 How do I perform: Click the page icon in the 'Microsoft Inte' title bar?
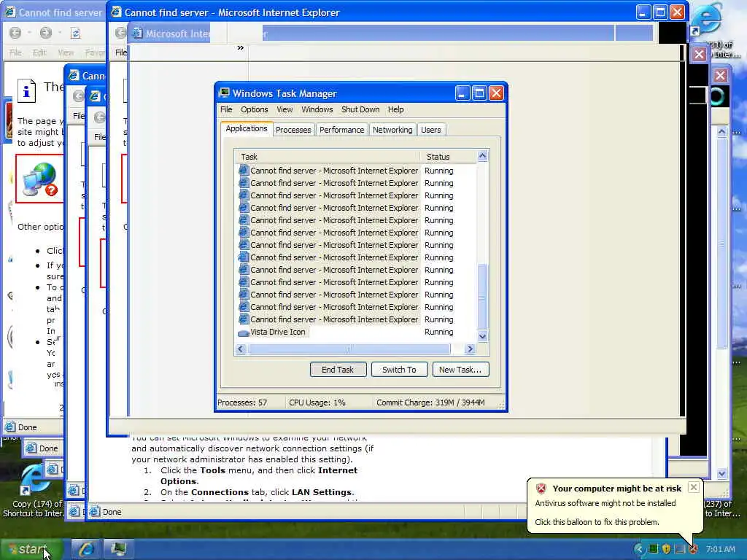[x=138, y=34]
